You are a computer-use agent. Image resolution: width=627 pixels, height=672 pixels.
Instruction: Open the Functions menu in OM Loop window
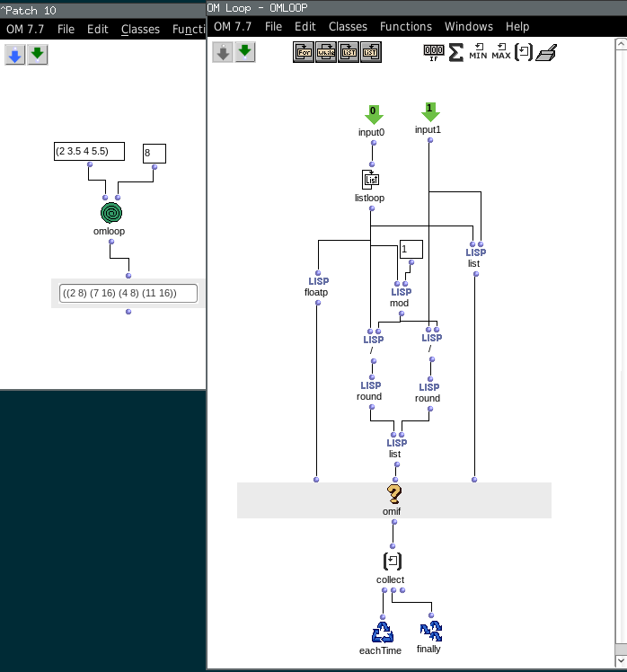(406, 27)
